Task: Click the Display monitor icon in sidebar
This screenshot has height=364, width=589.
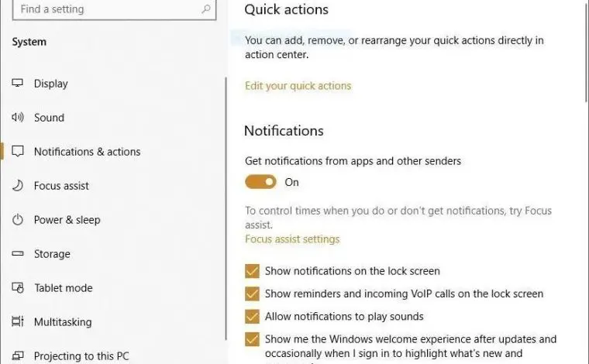Action: click(17, 83)
